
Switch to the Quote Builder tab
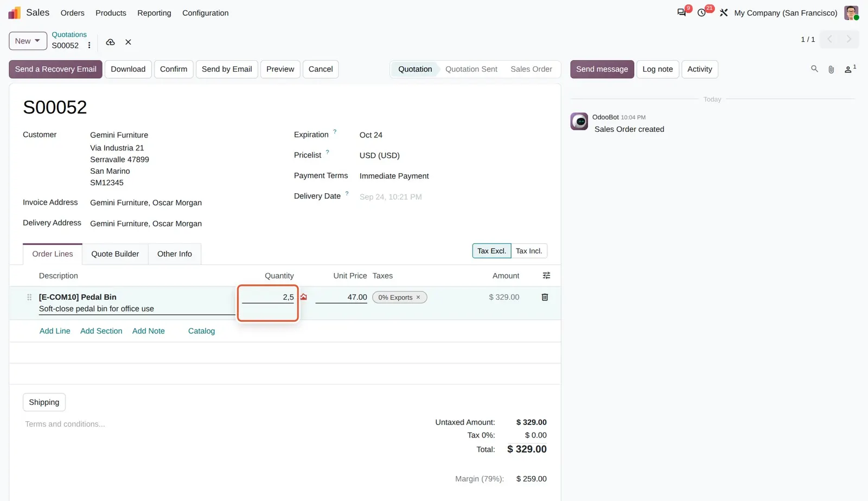pyautogui.click(x=115, y=254)
